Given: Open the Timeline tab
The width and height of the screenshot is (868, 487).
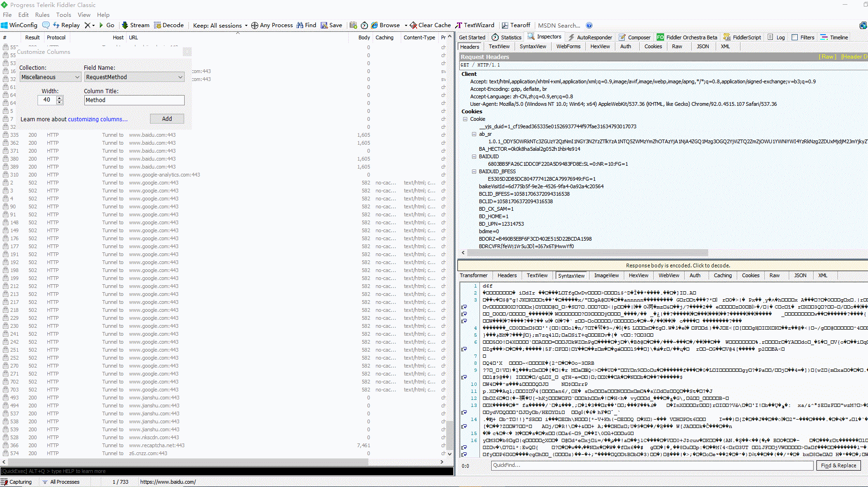Looking at the screenshot, I should coord(834,37).
